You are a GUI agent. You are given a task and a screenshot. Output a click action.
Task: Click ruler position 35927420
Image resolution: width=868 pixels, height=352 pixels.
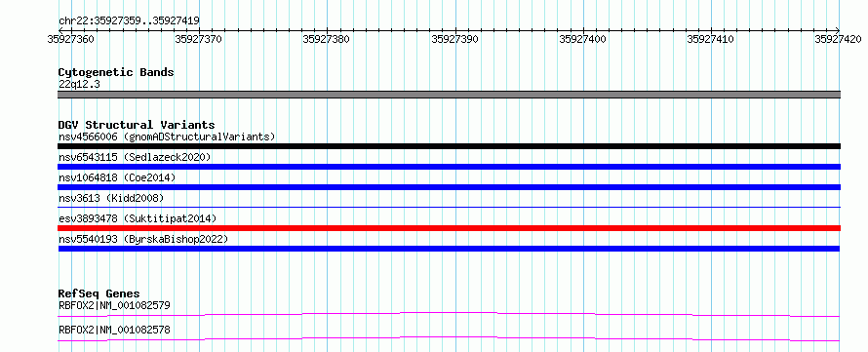(838, 39)
